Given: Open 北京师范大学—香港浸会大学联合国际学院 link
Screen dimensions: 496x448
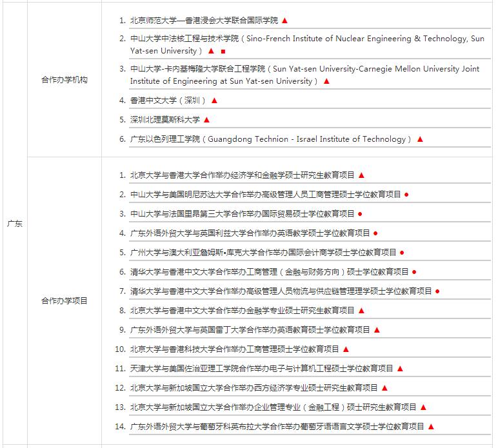Looking at the screenshot, I should coord(204,21).
